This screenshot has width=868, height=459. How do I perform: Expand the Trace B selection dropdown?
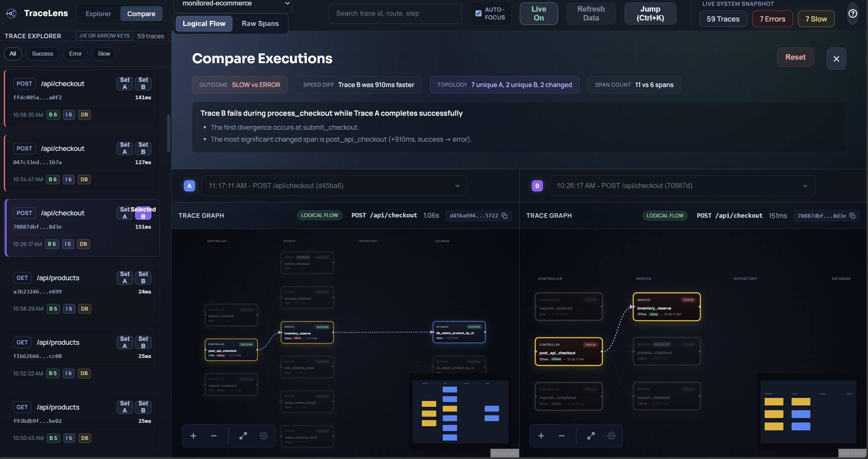[x=682, y=186]
